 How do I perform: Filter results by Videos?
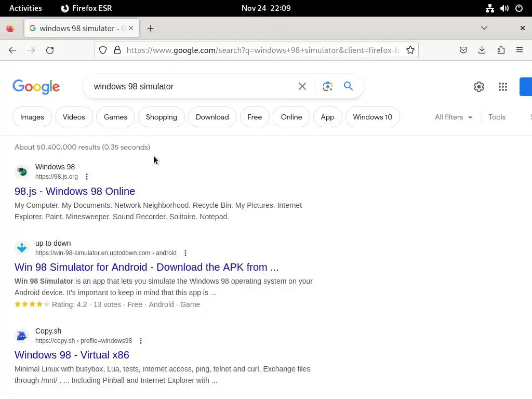click(74, 117)
